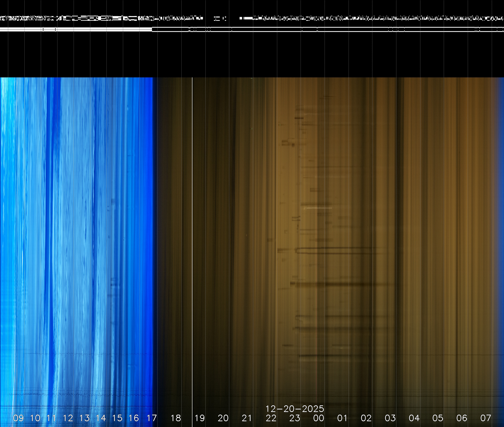Click the 20 hour label

[x=223, y=418]
